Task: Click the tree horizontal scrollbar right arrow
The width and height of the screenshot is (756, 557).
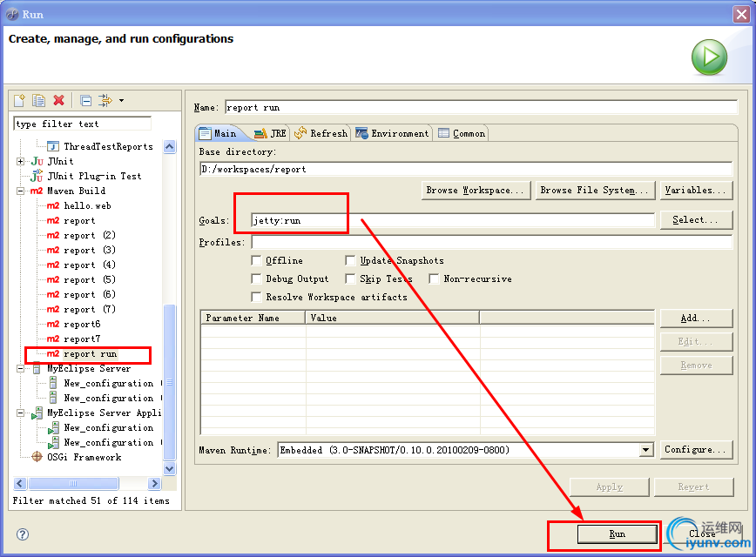Action: [154, 483]
